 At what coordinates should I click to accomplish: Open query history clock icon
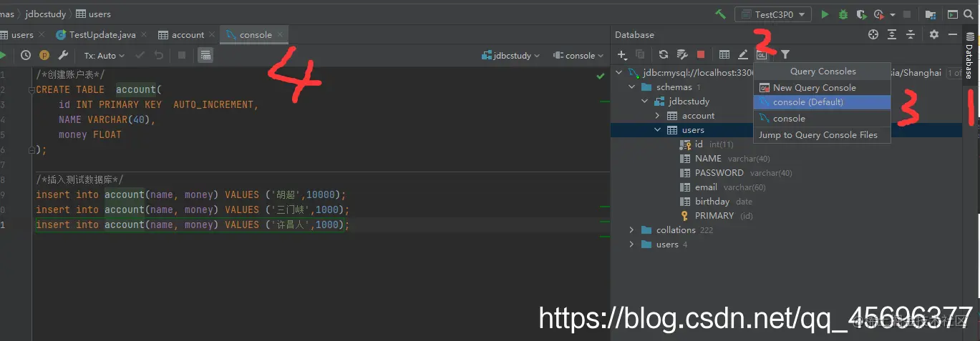point(26,55)
